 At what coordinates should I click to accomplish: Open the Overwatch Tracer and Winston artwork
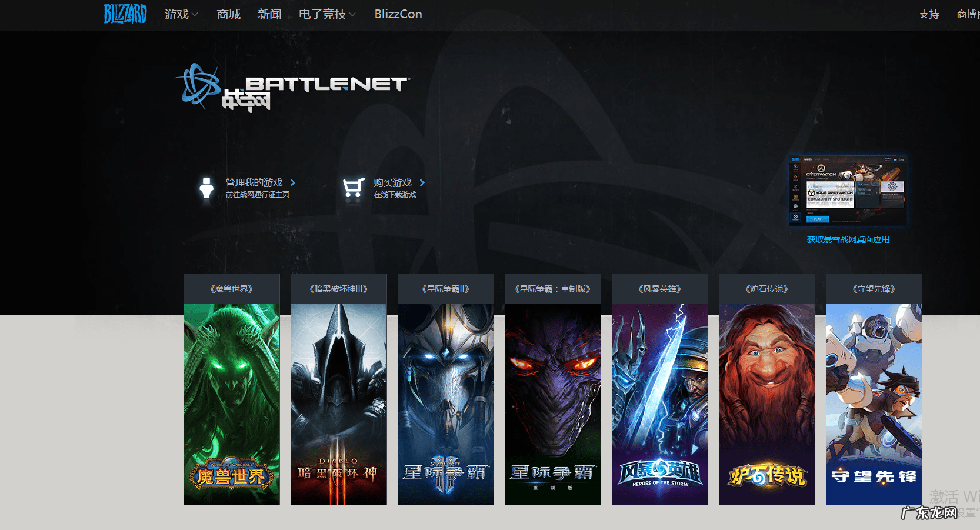pos(874,404)
